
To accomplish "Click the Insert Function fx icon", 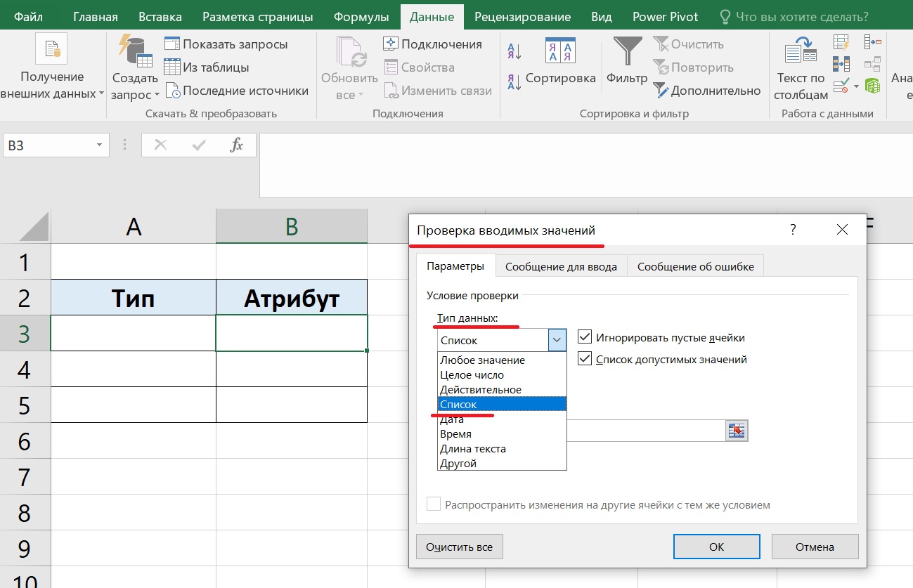I will [237, 145].
